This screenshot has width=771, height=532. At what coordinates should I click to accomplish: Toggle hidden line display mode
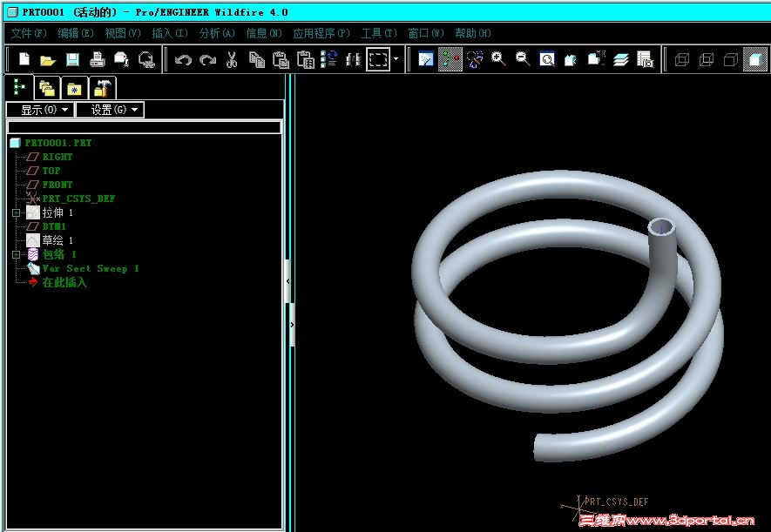click(706, 59)
